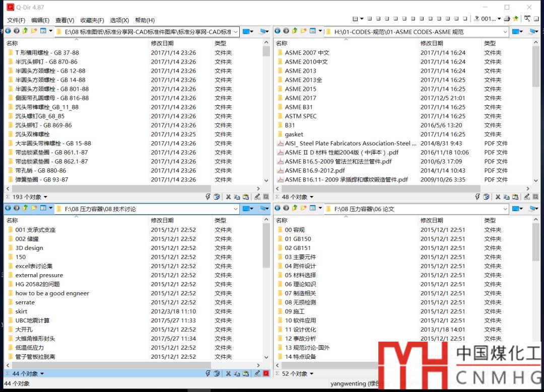Create a new folder in the E:\08 标准图纸 pane
The height and width of the screenshot is (392, 544).
click(34, 31)
